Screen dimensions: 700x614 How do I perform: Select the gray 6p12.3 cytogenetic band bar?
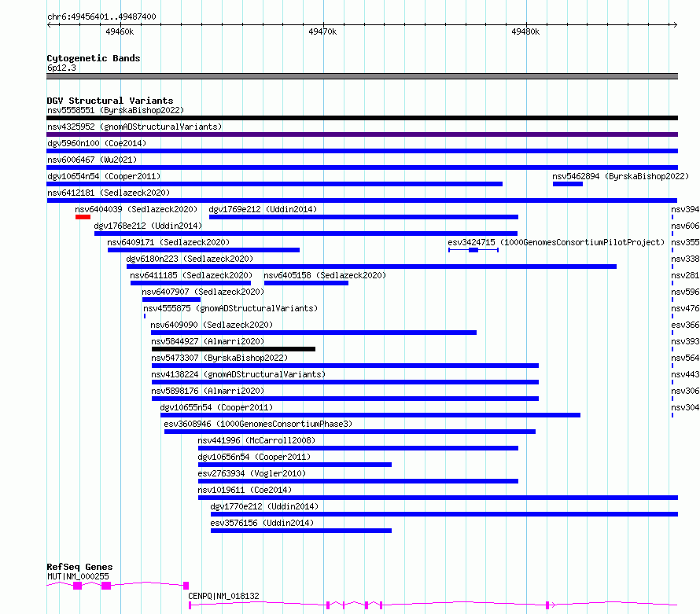coord(362,76)
